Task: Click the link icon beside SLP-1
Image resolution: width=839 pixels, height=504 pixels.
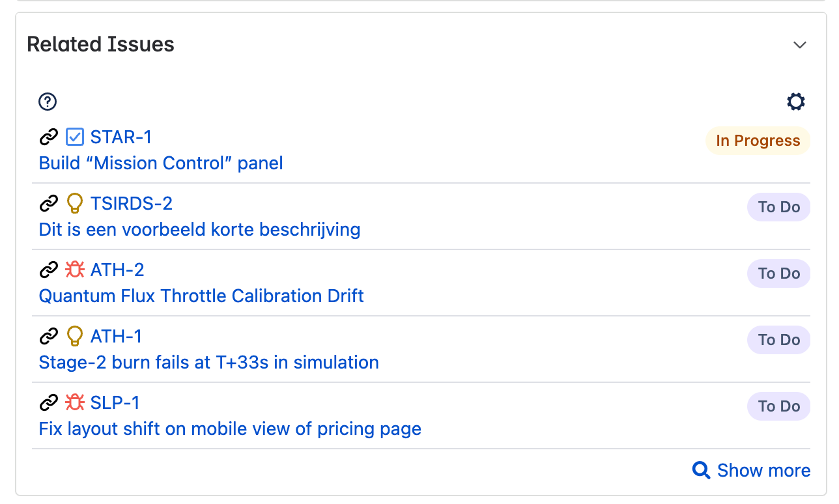Action: point(49,403)
